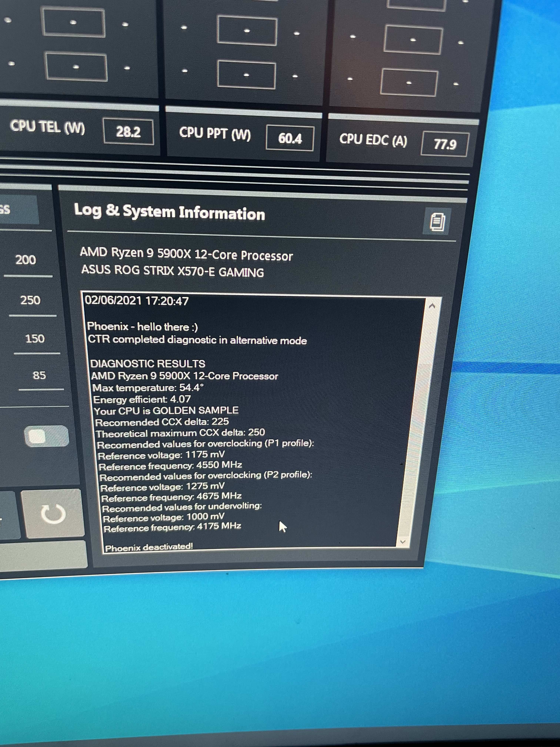Click the log scrollbar up arrow

click(432, 306)
